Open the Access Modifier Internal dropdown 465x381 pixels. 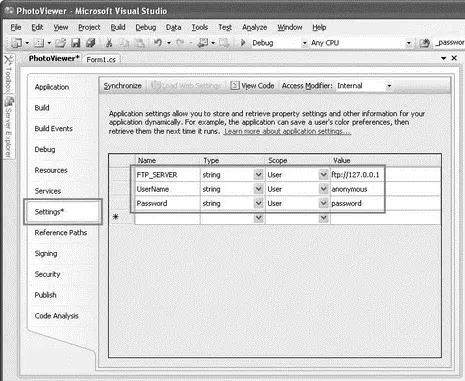[389, 86]
